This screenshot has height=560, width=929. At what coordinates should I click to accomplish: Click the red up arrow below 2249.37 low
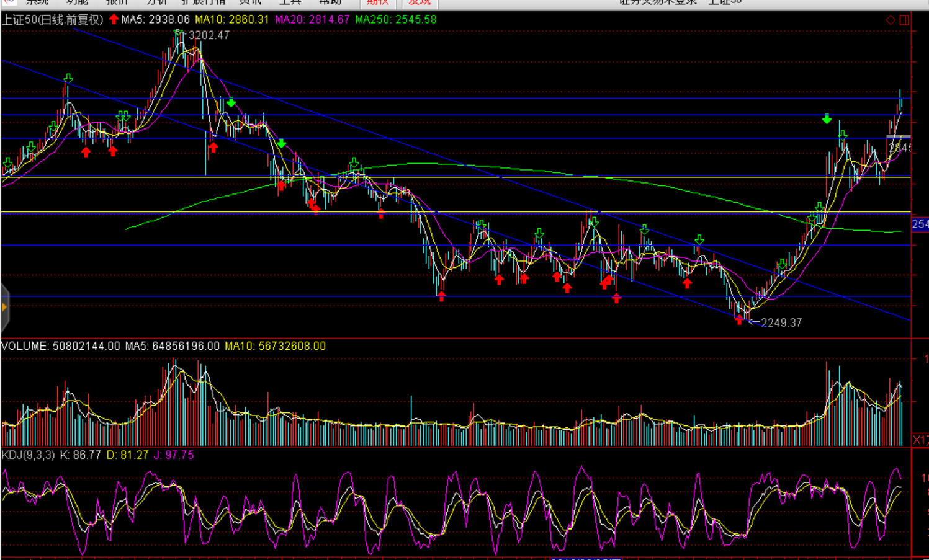(x=738, y=320)
